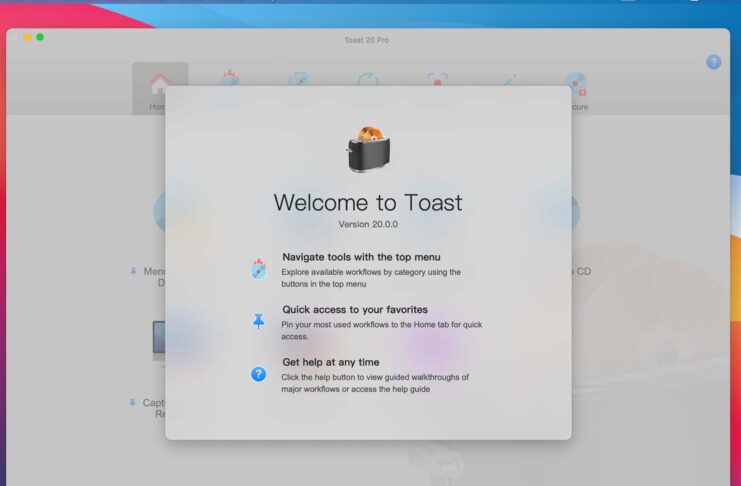This screenshot has height=486, width=741.
Task: Open the Home tab with house icon
Action: (160, 88)
